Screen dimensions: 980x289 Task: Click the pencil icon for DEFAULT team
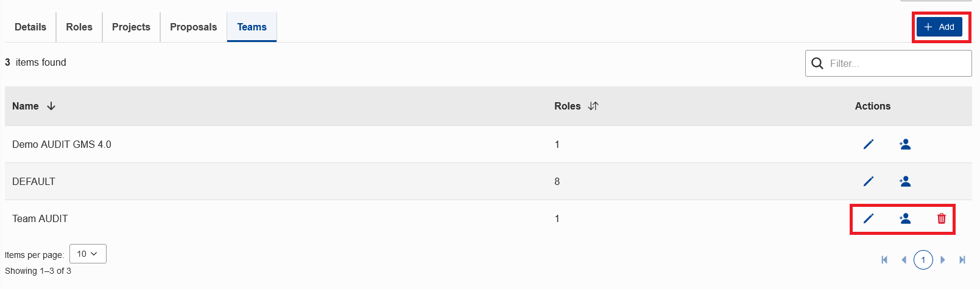[x=869, y=181]
